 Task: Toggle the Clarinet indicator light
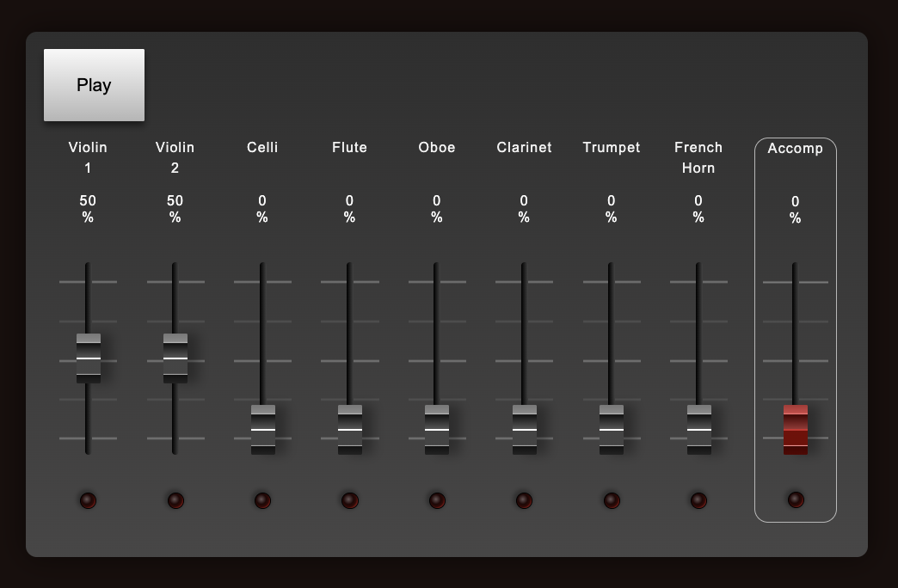(525, 500)
